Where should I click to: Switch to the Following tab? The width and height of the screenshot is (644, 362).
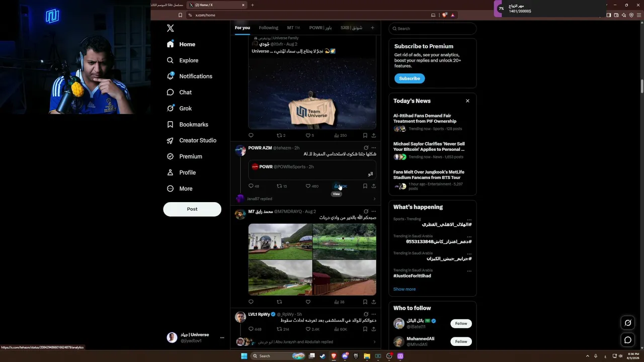pos(269,28)
